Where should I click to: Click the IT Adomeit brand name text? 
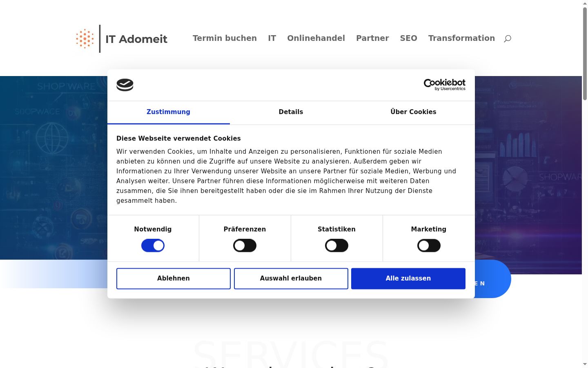tap(136, 39)
